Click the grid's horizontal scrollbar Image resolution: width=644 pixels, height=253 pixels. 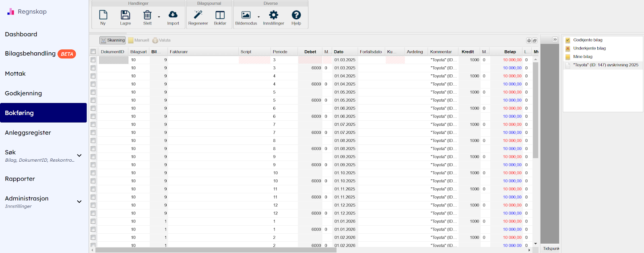coord(216,250)
